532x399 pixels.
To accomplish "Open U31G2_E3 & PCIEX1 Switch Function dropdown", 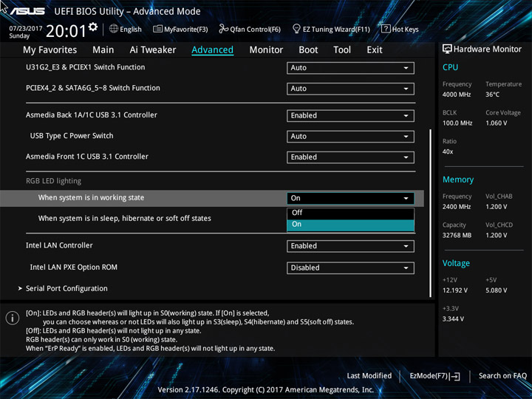I will [x=350, y=68].
